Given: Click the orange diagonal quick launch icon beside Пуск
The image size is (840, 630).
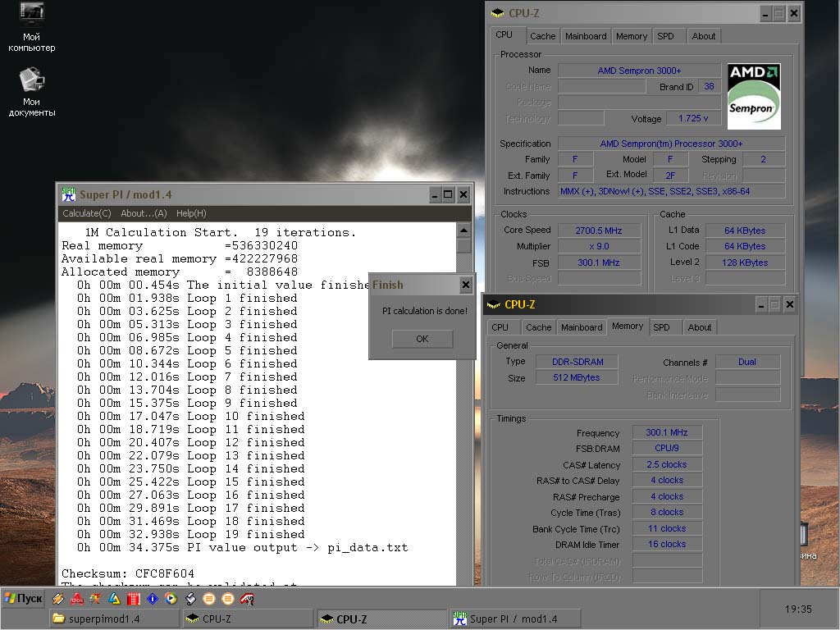Looking at the screenshot, I should tap(58, 599).
